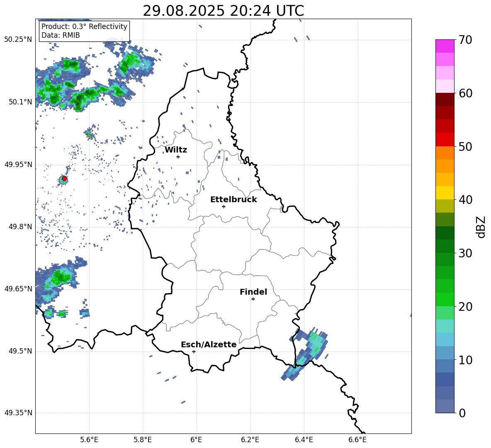491x448 pixels.
Task: Click the 49.65°N latitude label
Action: coord(18,289)
